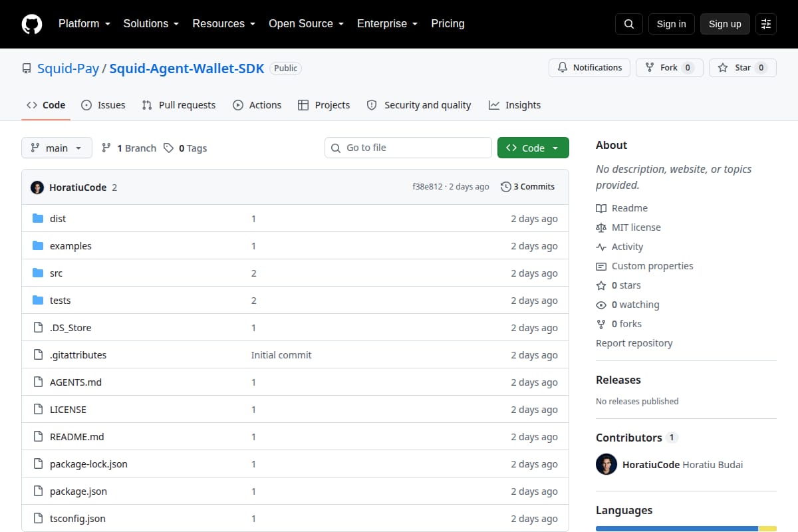Viewport: 798px width, 532px height.
Task: Open the green Code dropdown button
Action: (533, 148)
